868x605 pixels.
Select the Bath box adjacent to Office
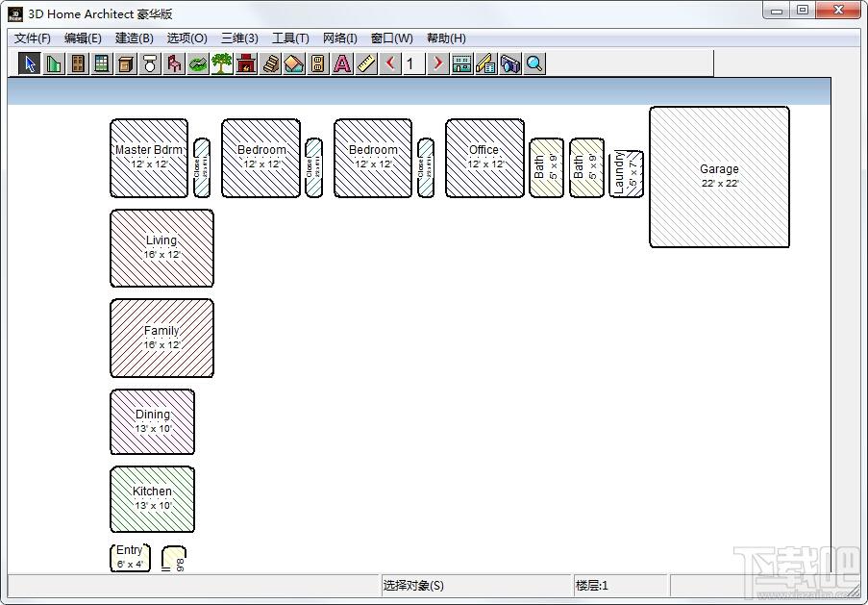(x=546, y=168)
